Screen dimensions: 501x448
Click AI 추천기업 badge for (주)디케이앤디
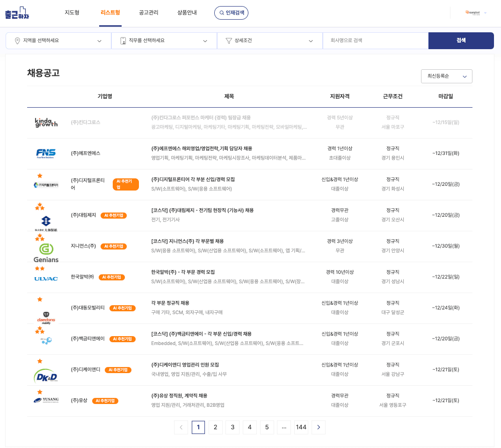click(118, 370)
